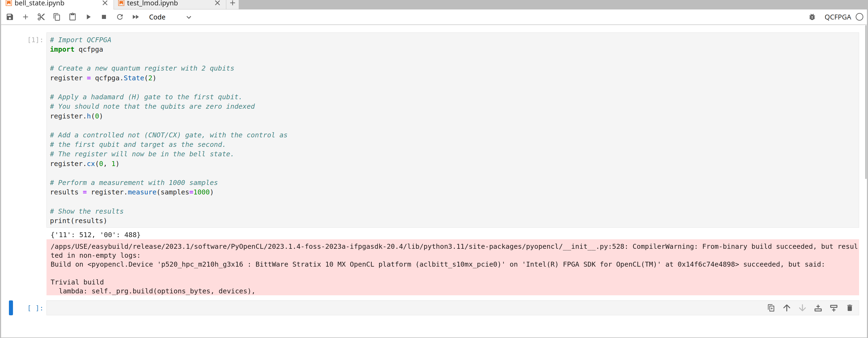Save the notebook with the floppy disk icon
This screenshot has height=338, width=868.
[10, 17]
